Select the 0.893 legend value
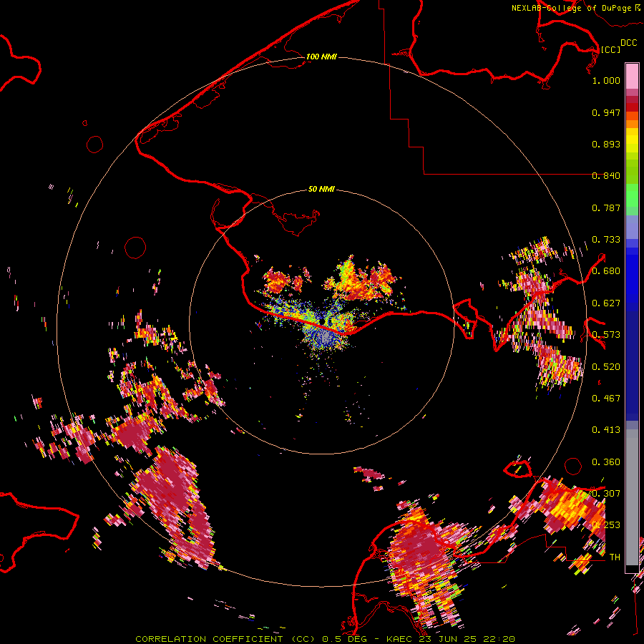Viewport: 644px width, 644px height. coord(606,144)
